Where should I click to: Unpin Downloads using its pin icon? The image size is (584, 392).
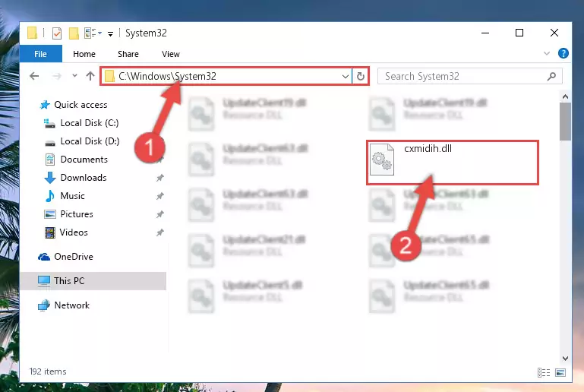coord(159,178)
